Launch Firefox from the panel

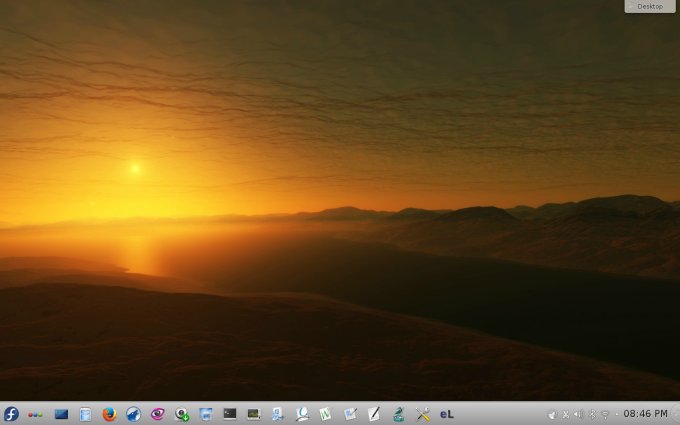pyautogui.click(x=109, y=414)
